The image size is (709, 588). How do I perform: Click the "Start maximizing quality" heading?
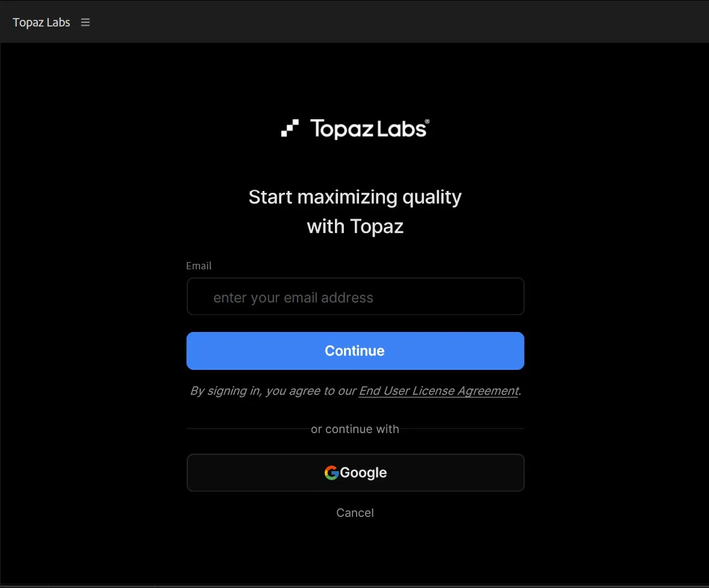[355, 197]
